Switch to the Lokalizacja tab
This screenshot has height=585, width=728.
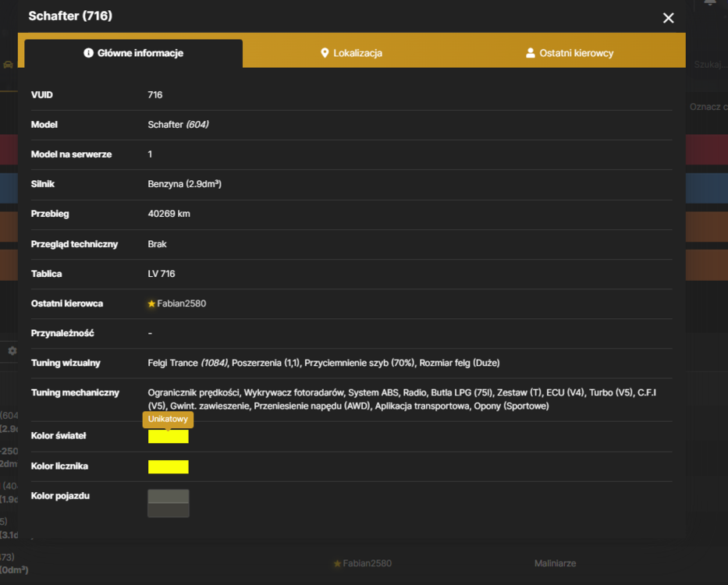[351, 53]
